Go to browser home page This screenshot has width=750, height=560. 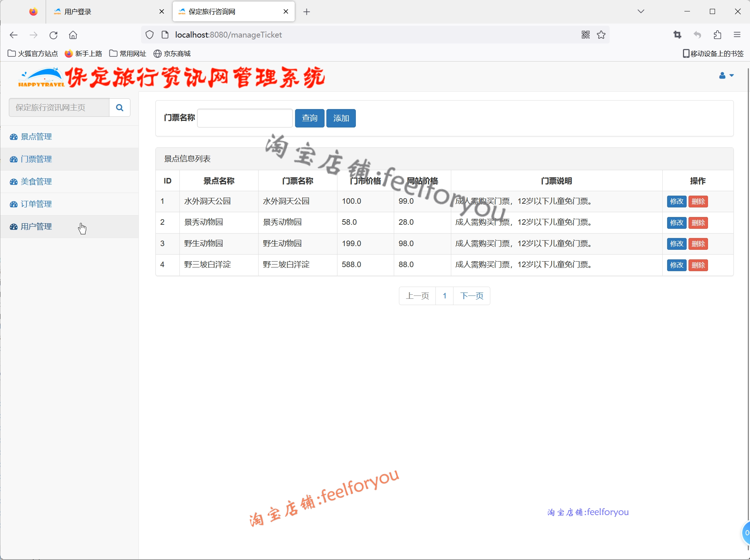73,35
